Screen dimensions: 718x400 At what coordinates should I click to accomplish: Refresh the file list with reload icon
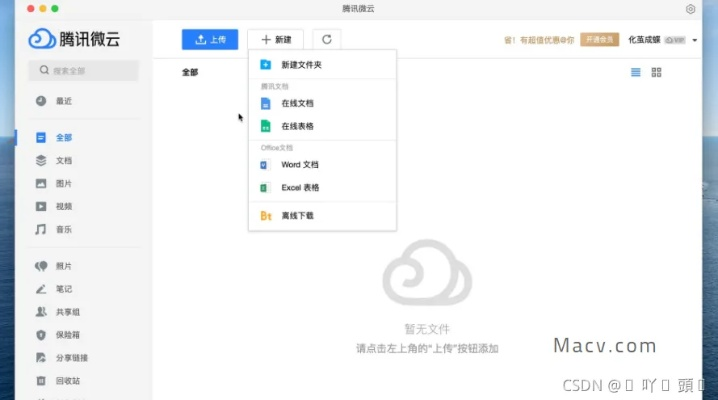point(326,39)
